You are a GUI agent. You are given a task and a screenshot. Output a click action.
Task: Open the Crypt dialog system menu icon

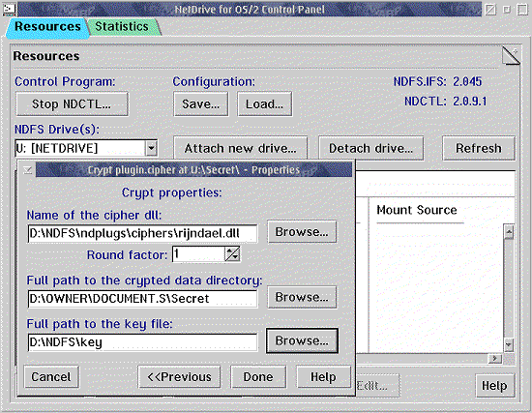(27, 169)
